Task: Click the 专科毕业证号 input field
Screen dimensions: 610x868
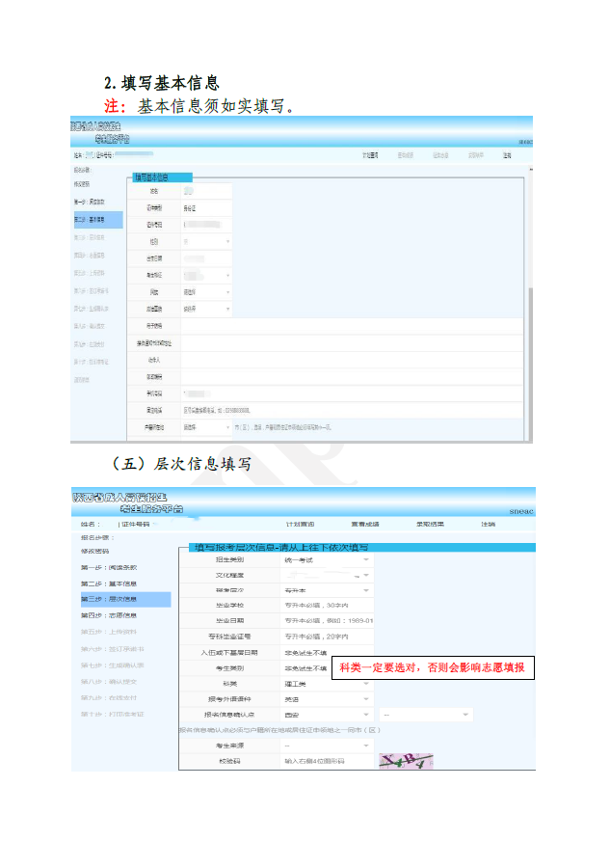Action: click(x=326, y=637)
